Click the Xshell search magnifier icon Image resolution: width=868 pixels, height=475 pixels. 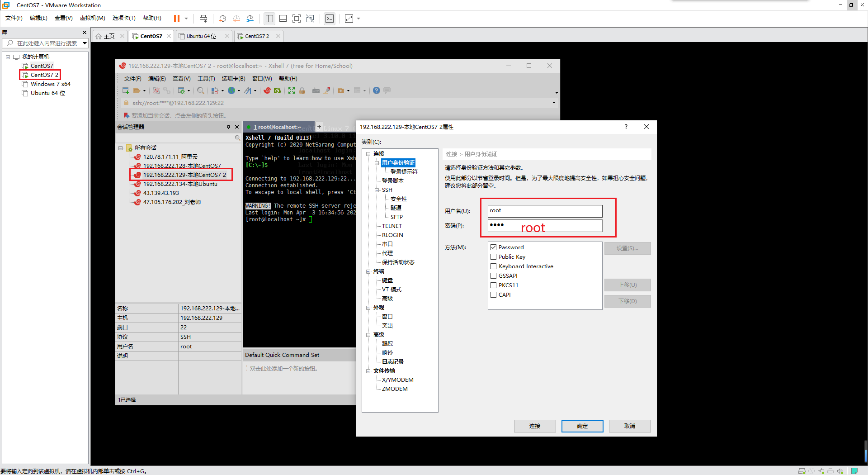point(201,90)
